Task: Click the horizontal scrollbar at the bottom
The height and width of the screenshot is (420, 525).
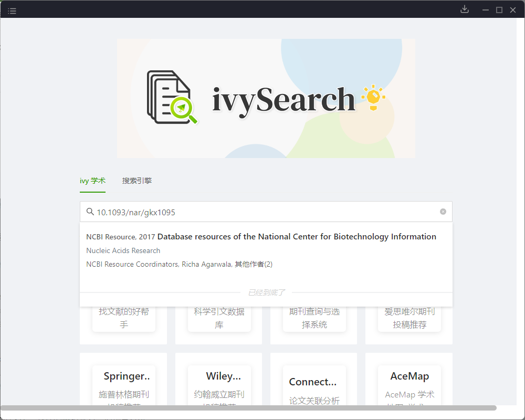Action: pos(248,407)
